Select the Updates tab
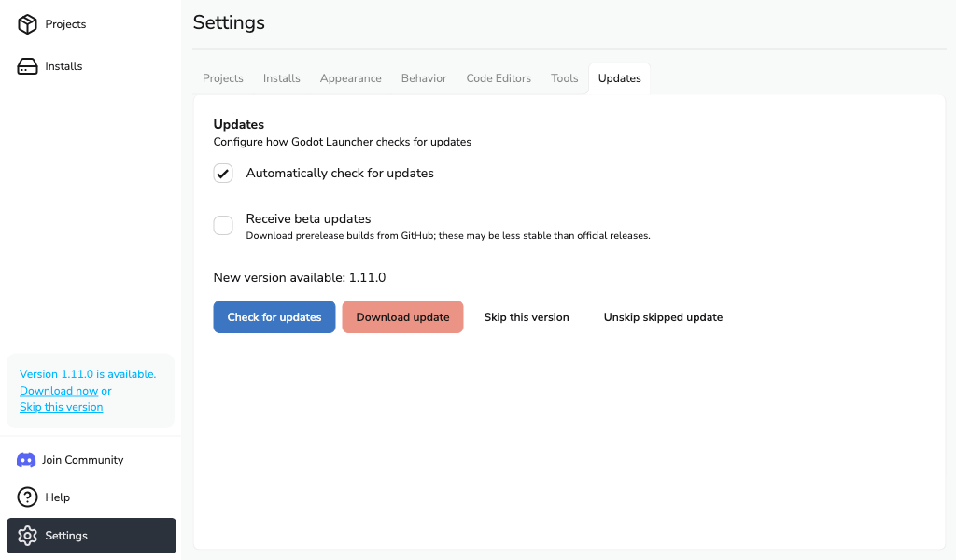 [x=620, y=78]
